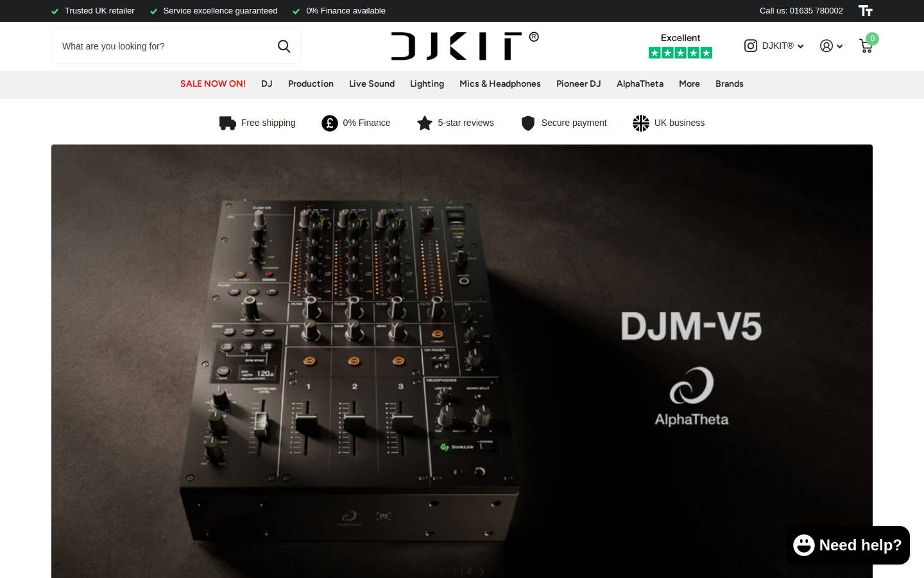The image size is (924, 578).
Task: Click the Free shipping text
Action: coord(268,123)
